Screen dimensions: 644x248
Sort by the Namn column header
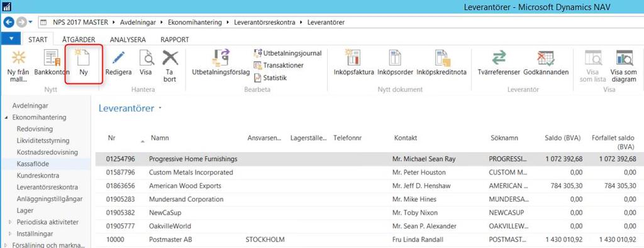click(x=159, y=138)
